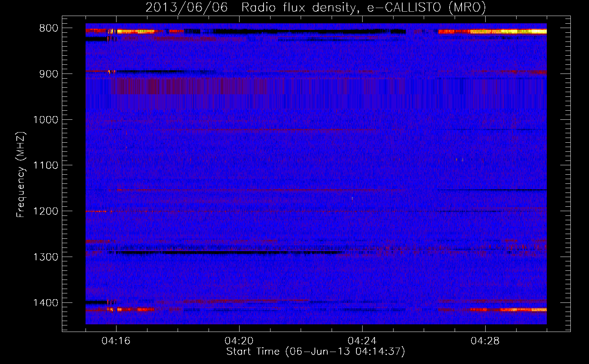The width and height of the screenshot is (589, 364).
Task: Select the 04:24 time tick label
Action: click(x=362, y=341)
